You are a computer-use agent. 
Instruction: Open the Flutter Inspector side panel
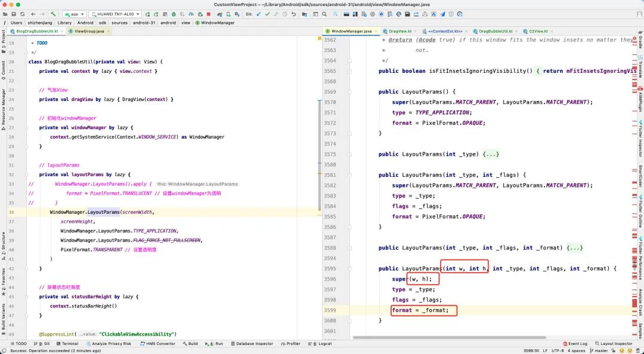(x=640, y=139)
